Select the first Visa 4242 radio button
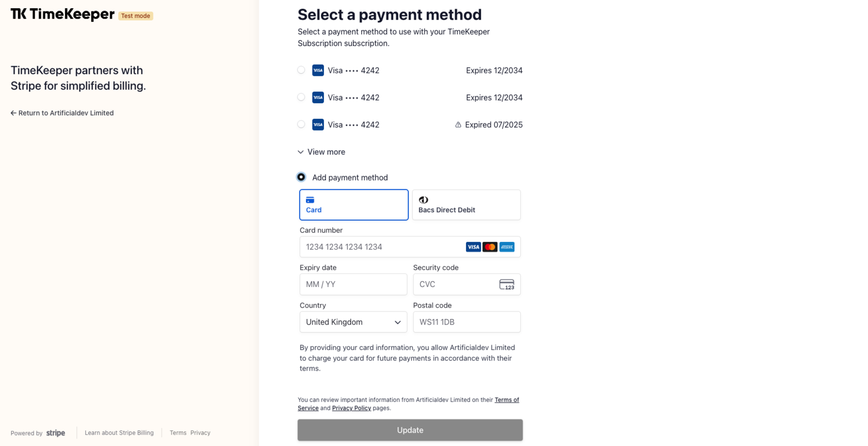This screenshot has width=868, height=446. click(x=301, y=70)
